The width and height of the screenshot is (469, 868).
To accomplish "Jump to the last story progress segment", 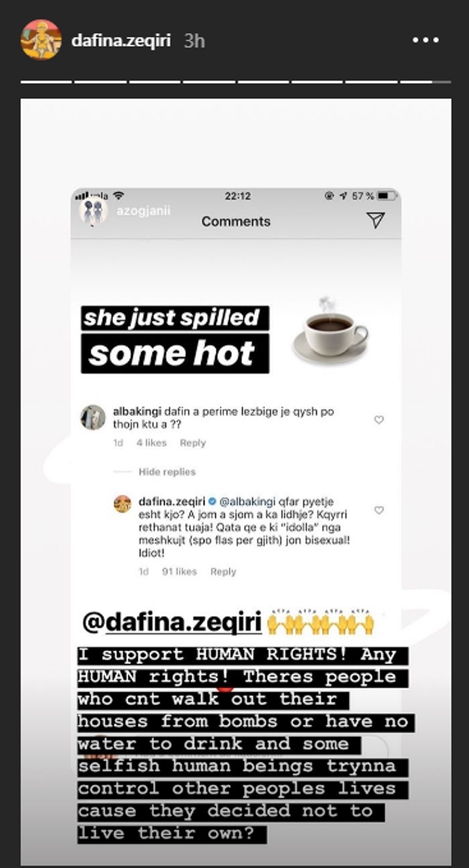I will (x=425, y=82).
